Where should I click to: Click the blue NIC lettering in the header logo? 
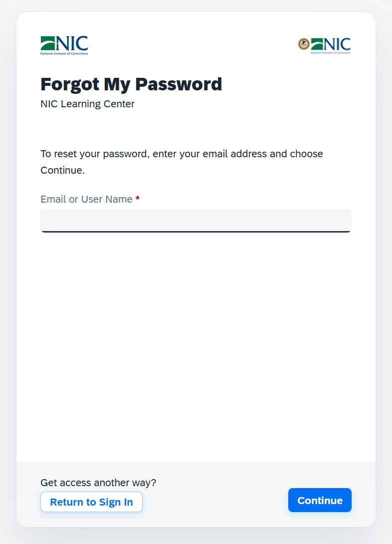[x=72, y=42]
